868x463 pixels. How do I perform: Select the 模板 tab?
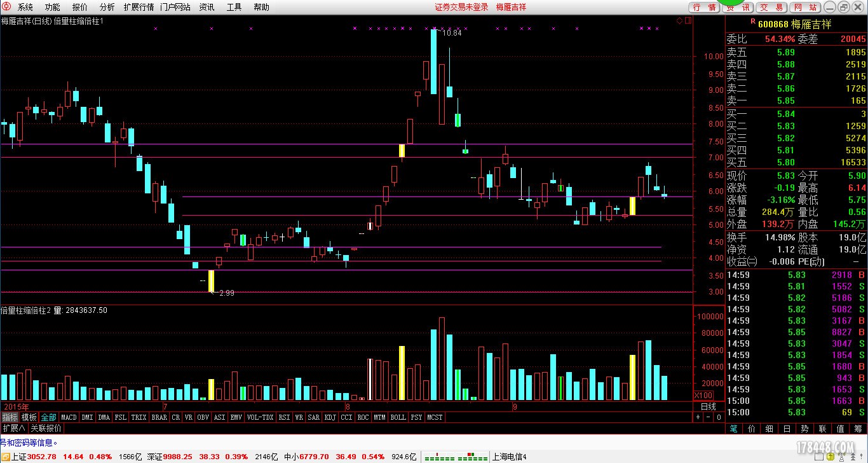[29, 417]
